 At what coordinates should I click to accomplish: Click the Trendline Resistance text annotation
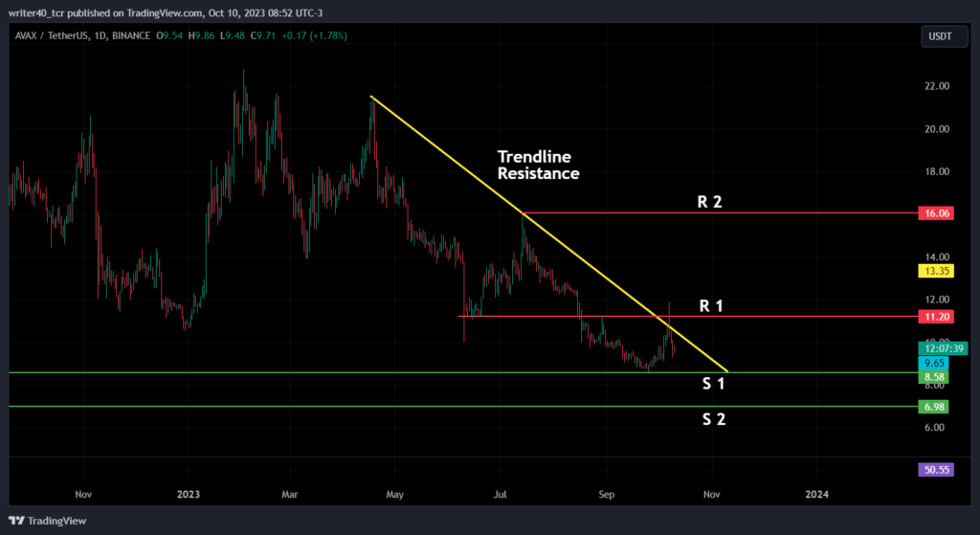pos(538,165)
